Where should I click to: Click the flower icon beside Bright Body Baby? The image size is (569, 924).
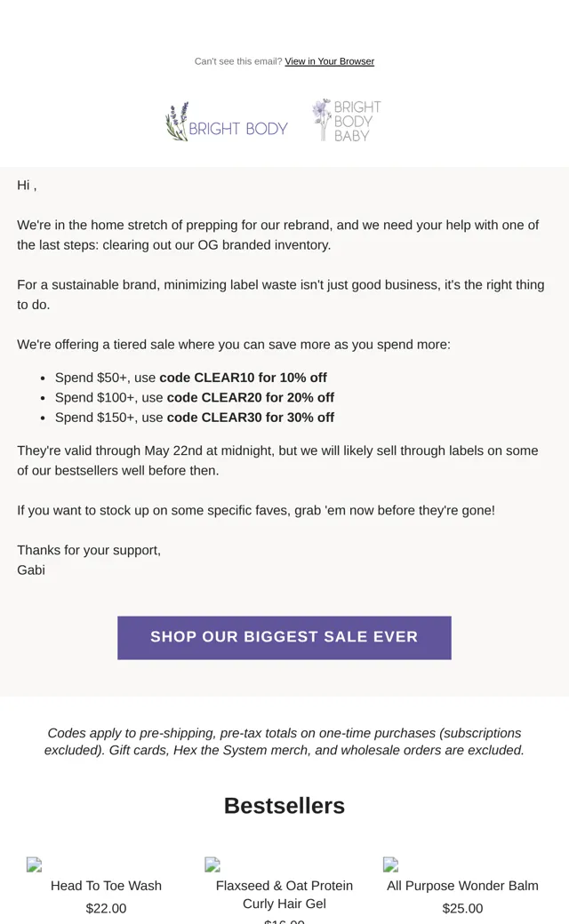click(322, 120)
